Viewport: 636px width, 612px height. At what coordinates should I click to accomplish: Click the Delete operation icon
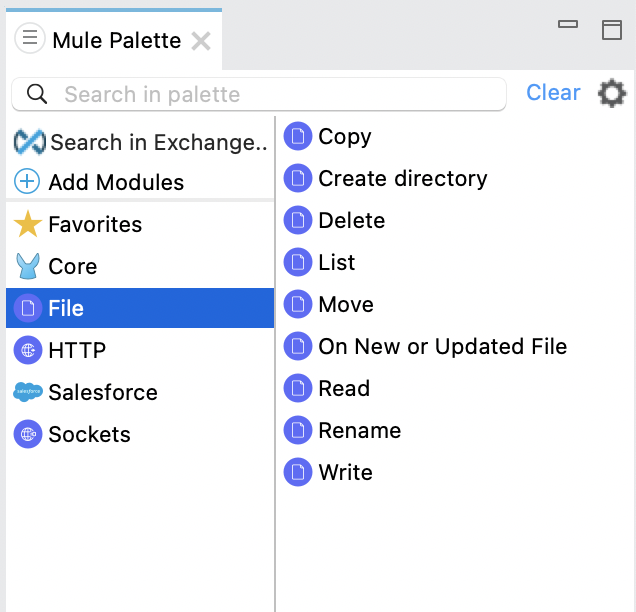[x=298, y=220]
